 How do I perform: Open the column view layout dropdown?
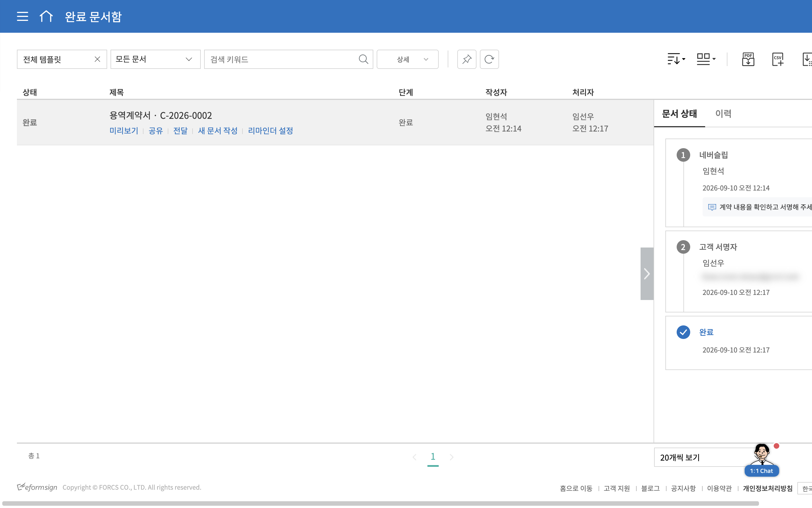706,59
